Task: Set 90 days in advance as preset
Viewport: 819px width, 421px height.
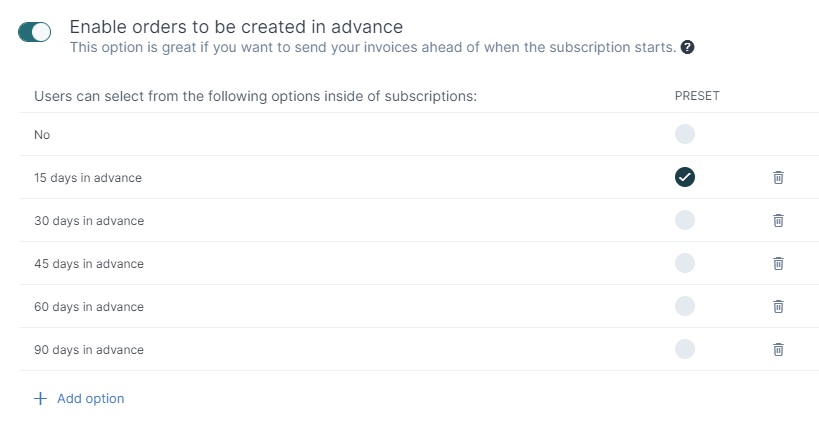Action: pyautogui.click(x=685, y=348)
